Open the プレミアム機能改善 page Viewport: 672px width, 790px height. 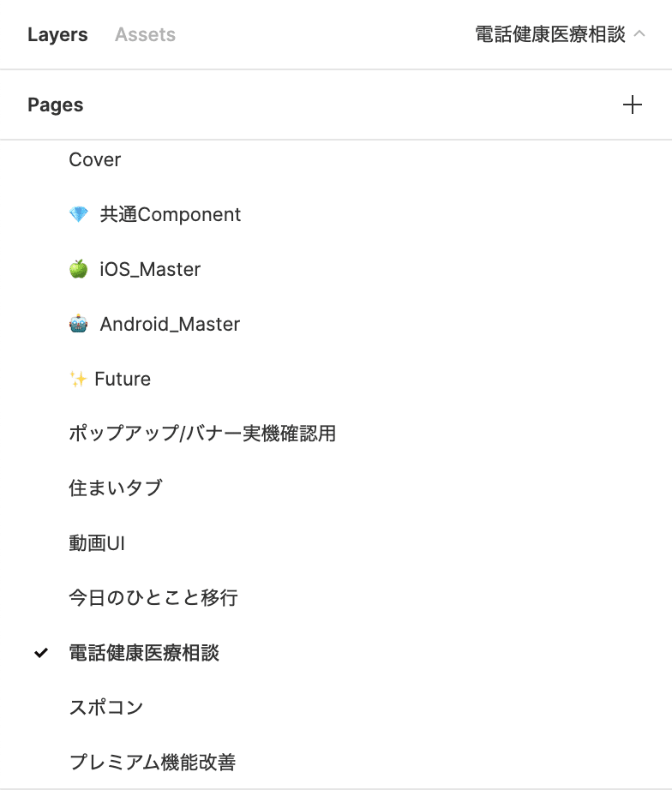(153, 763)
